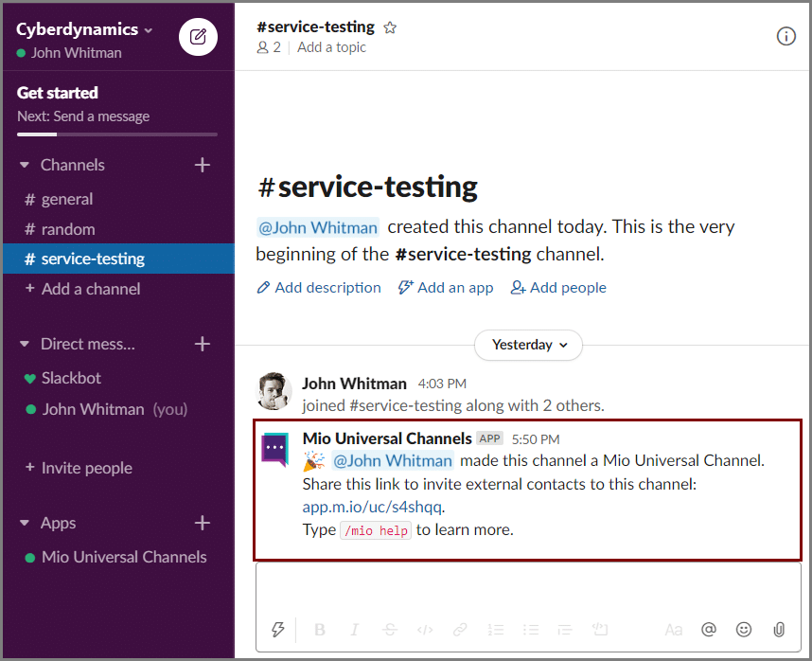The width and height of the screenshot is (812, 661).
Task: Open the Yesterday date dropdown
Action: pos(528,345)
